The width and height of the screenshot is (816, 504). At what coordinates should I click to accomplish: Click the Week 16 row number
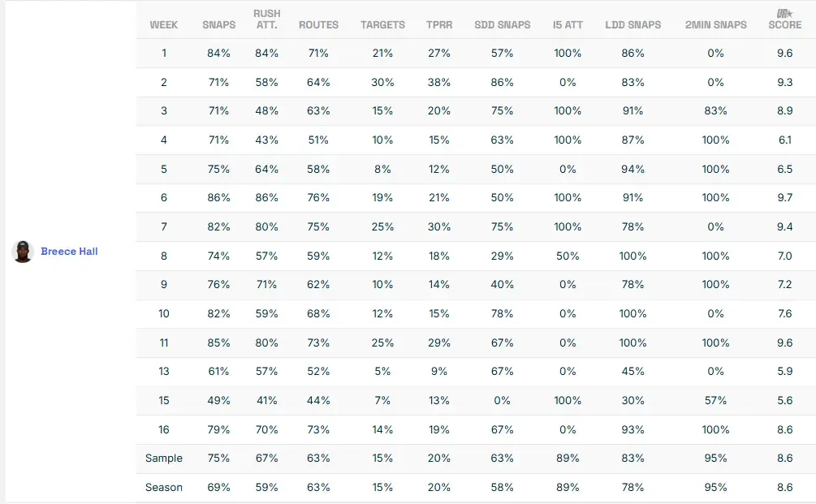[x=164, y=429]
